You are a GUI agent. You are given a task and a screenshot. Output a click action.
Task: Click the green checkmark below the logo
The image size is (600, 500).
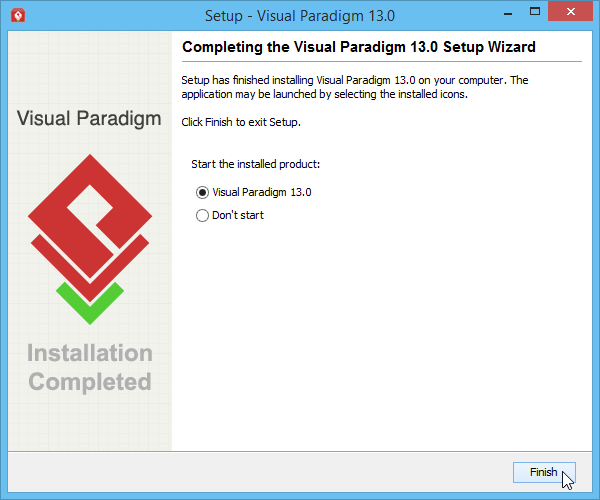point(90,303)
